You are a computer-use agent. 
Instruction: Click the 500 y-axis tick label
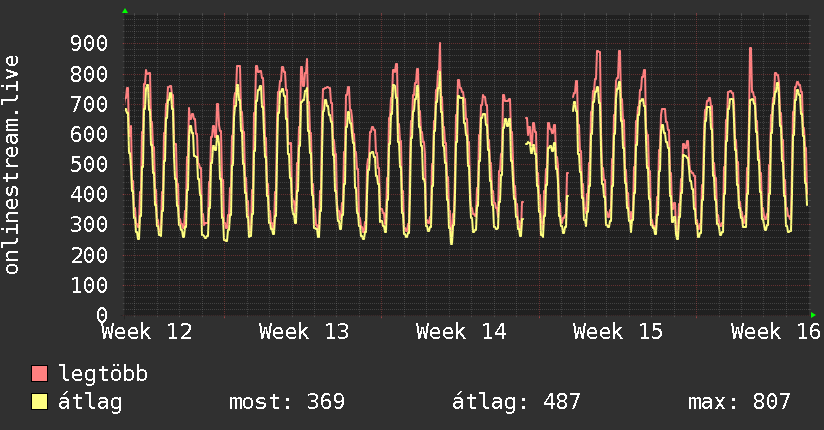[x=89, y=165]
